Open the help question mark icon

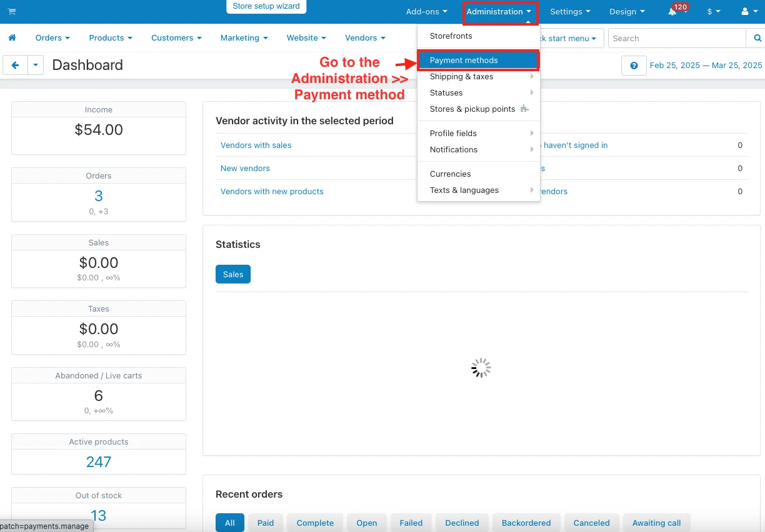point(634,66)
